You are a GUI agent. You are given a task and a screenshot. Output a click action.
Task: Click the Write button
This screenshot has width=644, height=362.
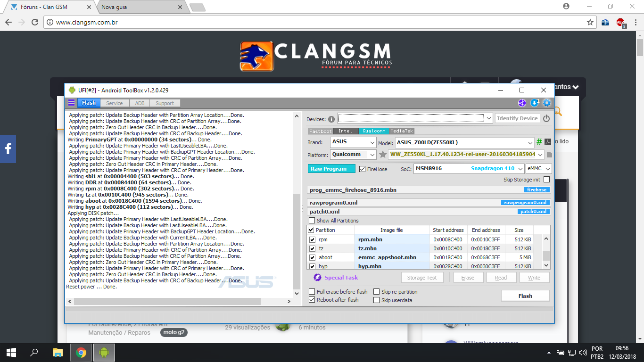click(x=534, y=278)
